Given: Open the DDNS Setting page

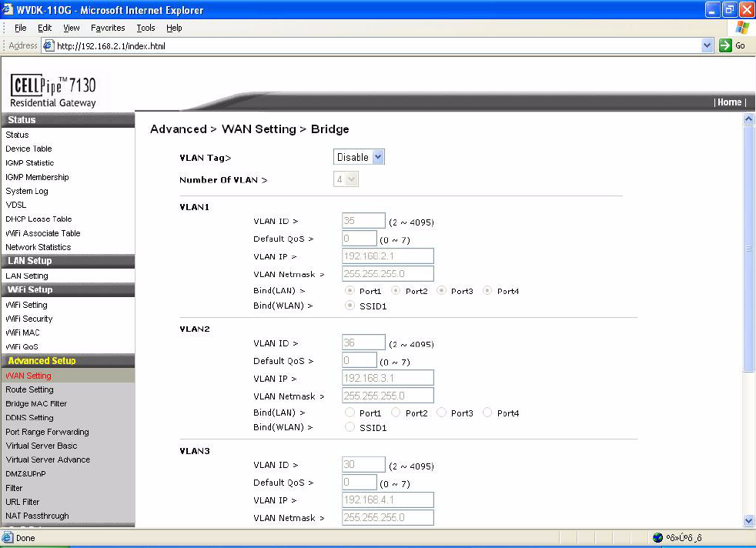Looking at the screenshot, I should [29, 417].
